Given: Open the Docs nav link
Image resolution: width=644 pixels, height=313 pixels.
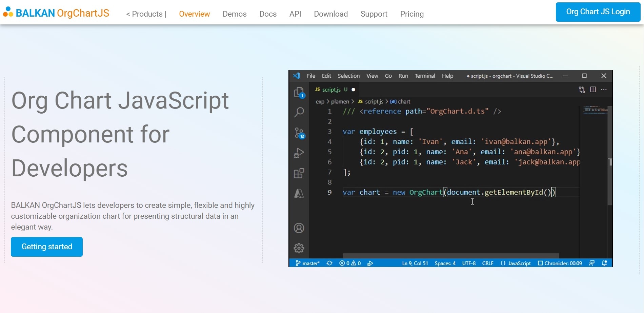Looking at the screenshot, I should pos(268,14).
